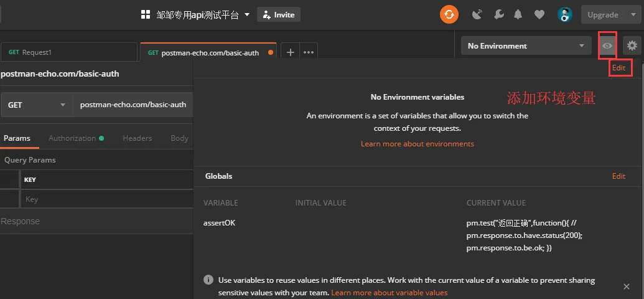This screenshot has height=299, width=644.
Task: Click the Upgrade button
Action: pos(602,15)
